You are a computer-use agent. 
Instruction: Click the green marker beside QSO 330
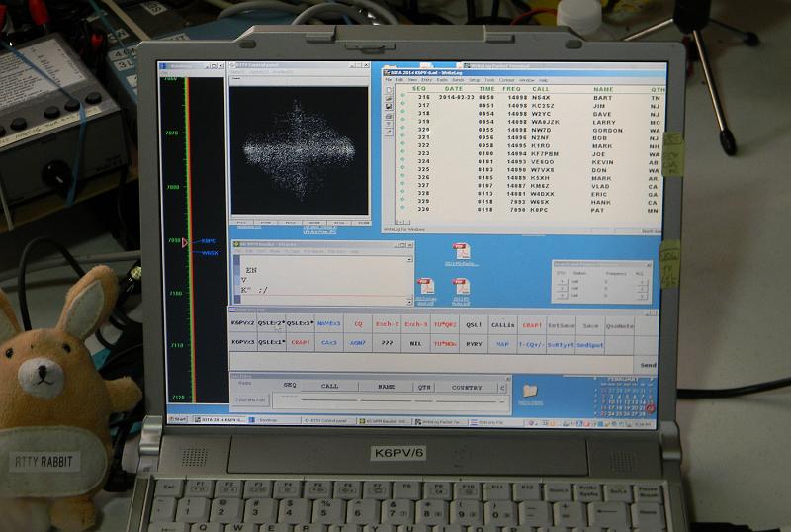(402, 207)
